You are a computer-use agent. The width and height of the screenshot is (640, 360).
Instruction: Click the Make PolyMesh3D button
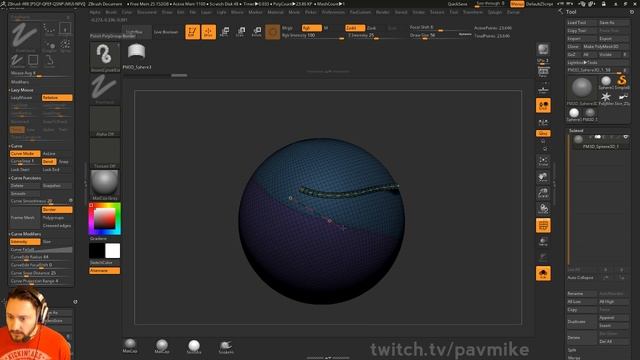(605, 47)
